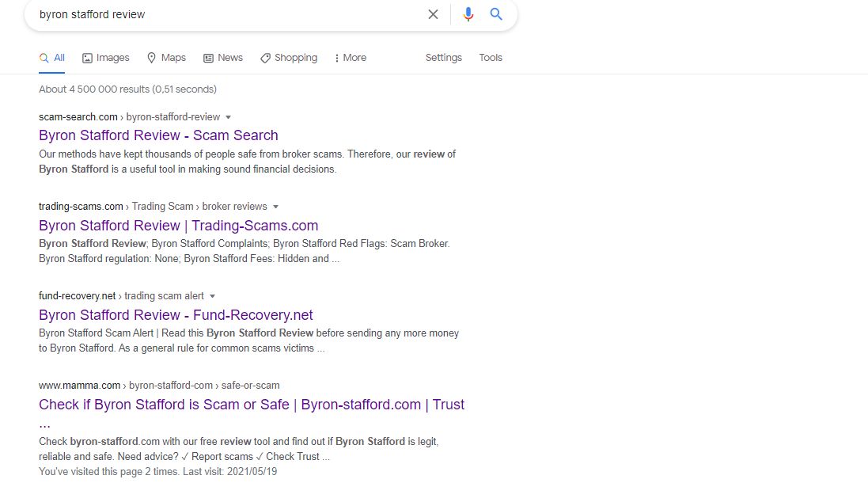Viewport: 868px width, 502px height.
Task: Open search Tools
Action: [x=491, y=58]
